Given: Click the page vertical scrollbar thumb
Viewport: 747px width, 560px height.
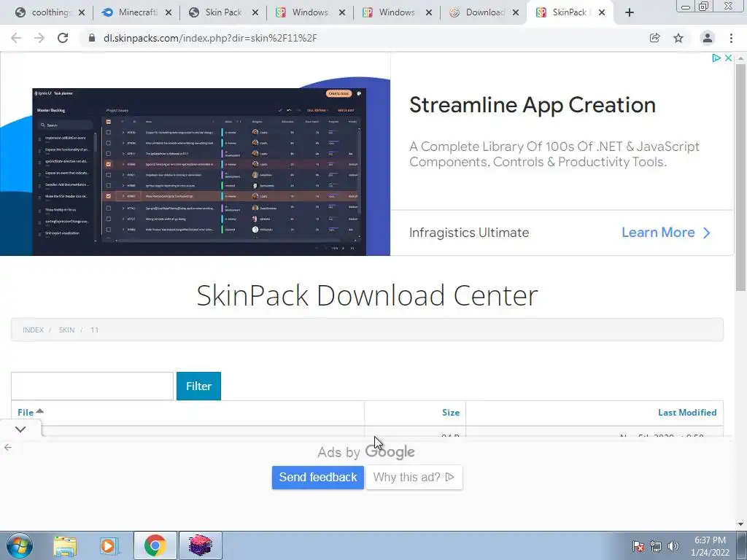Looking at the screenshot, I should (740, 177).
